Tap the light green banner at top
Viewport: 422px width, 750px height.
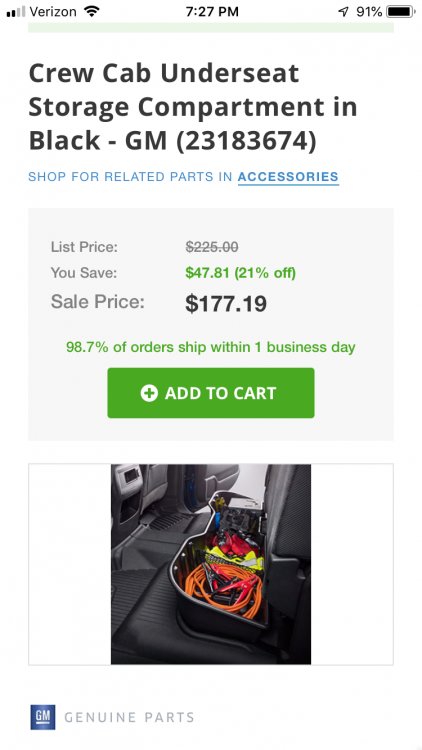(x=211, y=27)
